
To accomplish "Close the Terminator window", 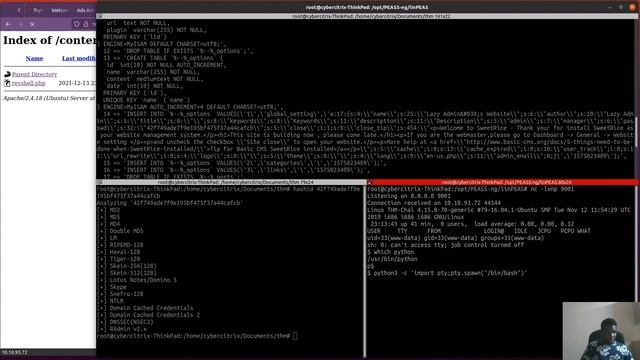I will click(632, 7).
